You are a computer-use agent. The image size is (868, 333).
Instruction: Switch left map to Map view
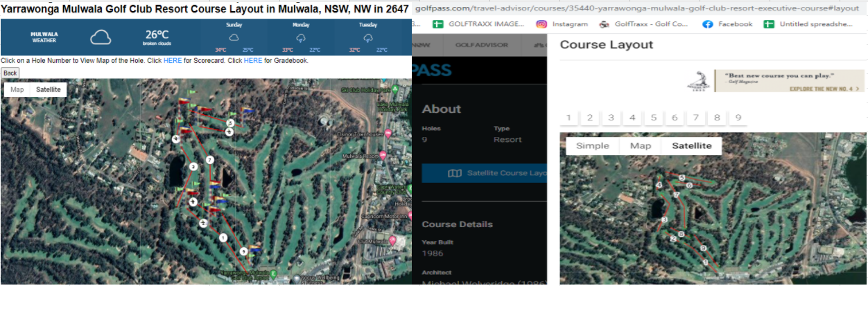coord(17,89)
